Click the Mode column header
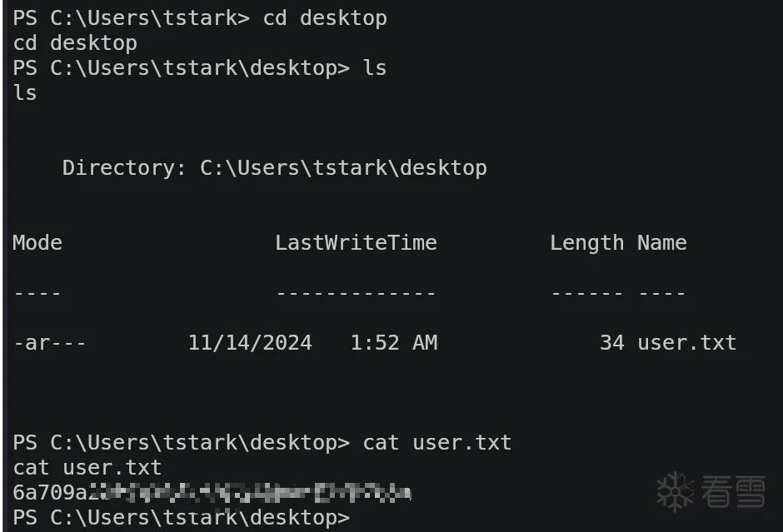This screenshot has width=783, height=532. point(37,243)
